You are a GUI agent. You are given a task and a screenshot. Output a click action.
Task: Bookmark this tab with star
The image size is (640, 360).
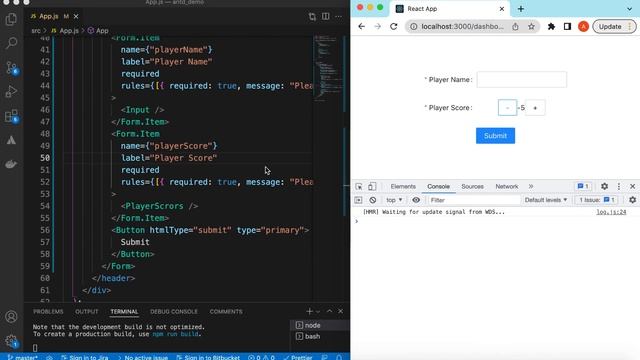[531, 27]
